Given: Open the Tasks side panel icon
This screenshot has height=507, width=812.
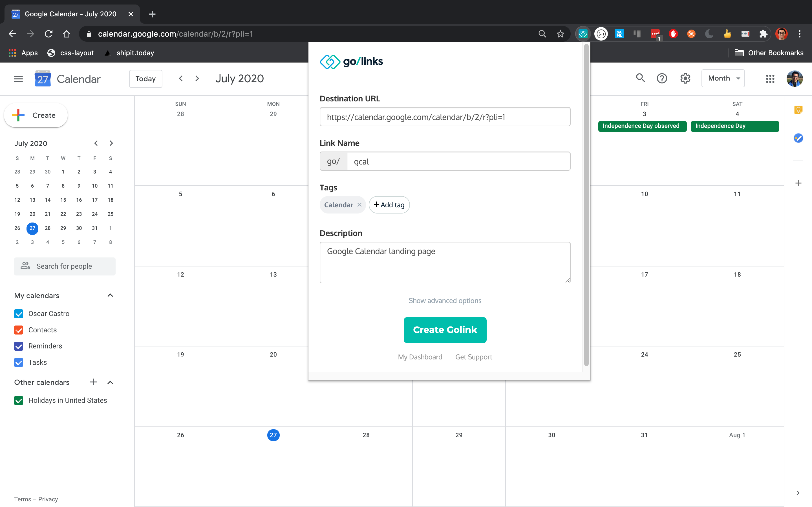Looking at the screenshot, I should click(x=798, y=138).
